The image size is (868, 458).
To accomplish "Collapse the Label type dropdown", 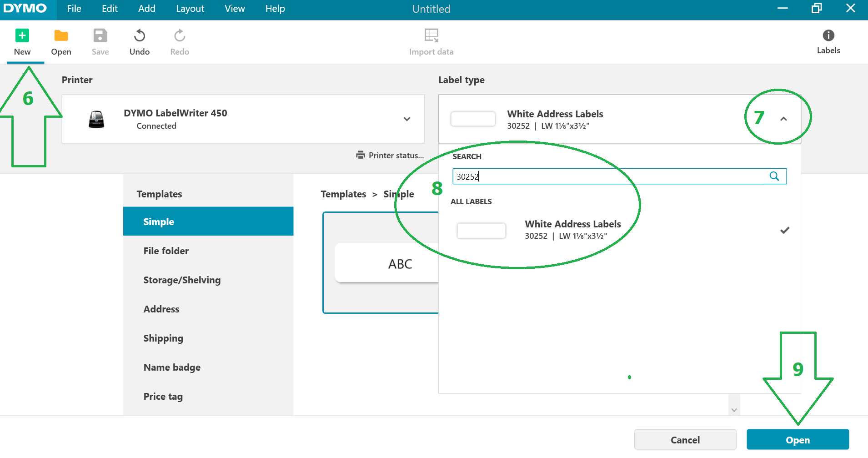I will click(x=783, y=119).
